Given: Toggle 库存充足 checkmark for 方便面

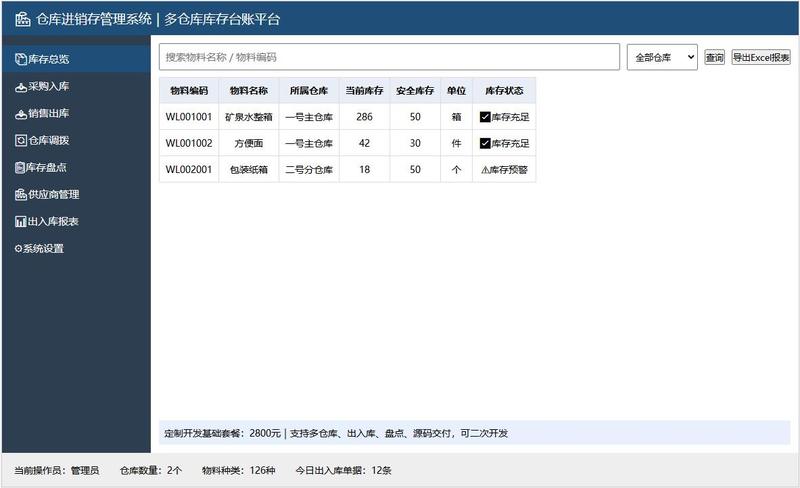Looking at the screenshot, I should click(x=485, y=143).
